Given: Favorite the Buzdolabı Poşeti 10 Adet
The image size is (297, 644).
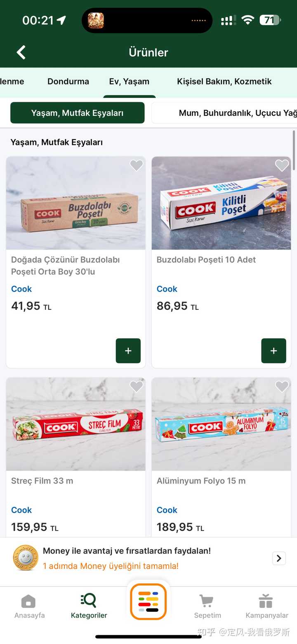Looking at the screenshot, I should coord(282,165).
